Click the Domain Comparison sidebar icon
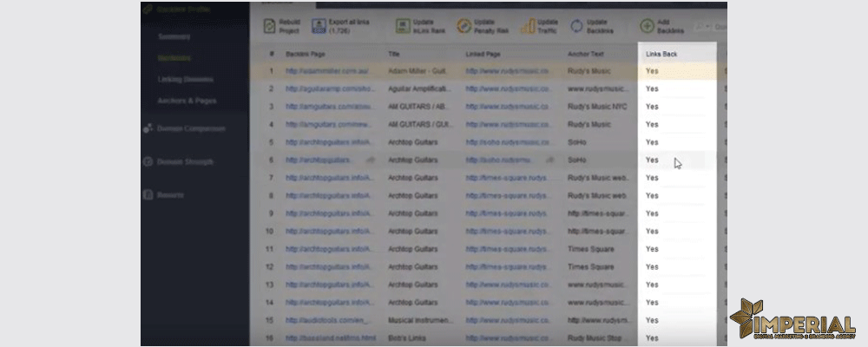Viewport: 868px width, 347px height. coord(148,128)
